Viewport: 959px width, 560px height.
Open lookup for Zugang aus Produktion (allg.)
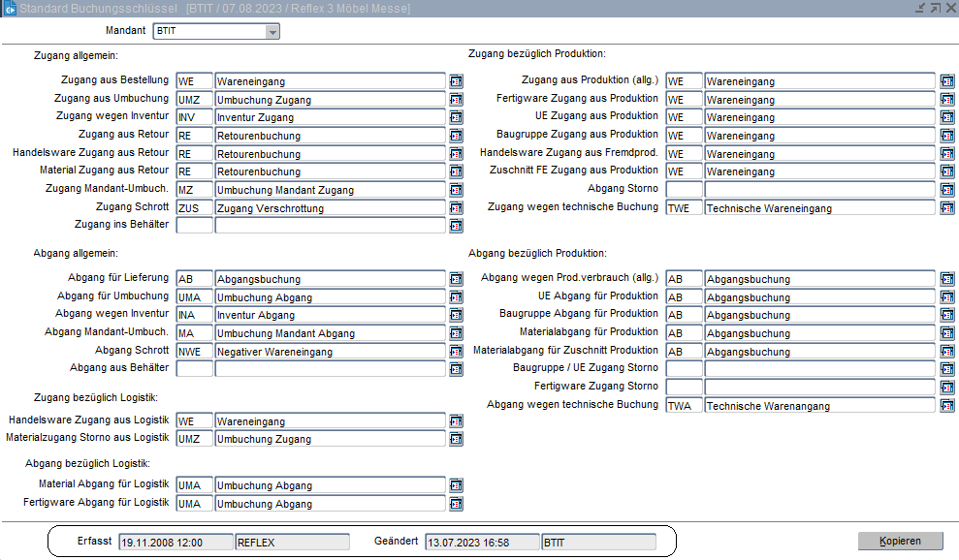pos(946,81)
